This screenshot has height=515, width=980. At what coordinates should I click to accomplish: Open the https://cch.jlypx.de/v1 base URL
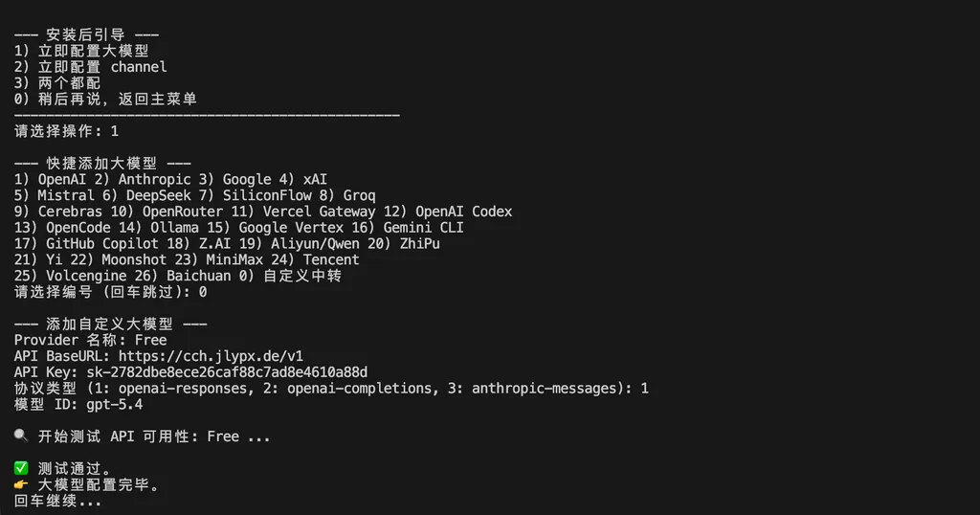[224, 356]
